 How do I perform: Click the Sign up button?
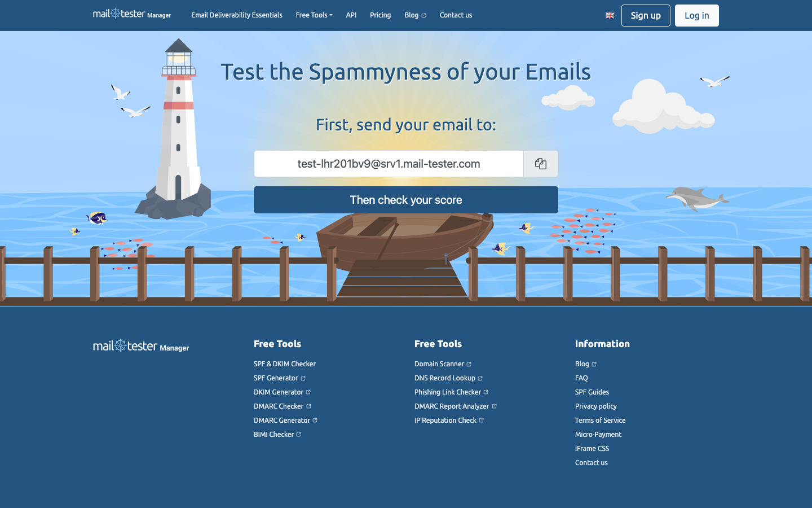(x=646, y=15)
